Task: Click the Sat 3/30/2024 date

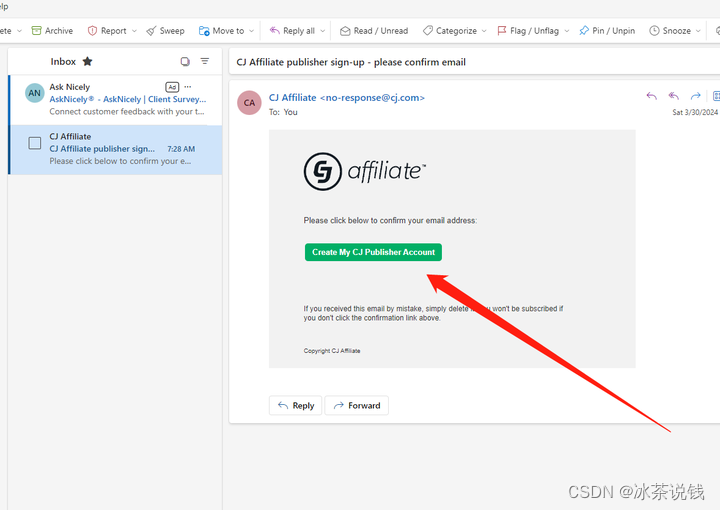Action: pyautogui.click(x=695, y=112)
